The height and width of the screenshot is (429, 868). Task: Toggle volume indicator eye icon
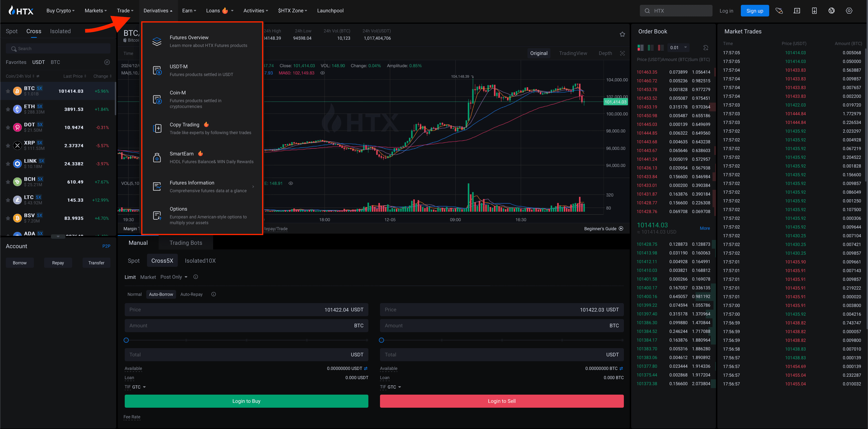[290, 184]
